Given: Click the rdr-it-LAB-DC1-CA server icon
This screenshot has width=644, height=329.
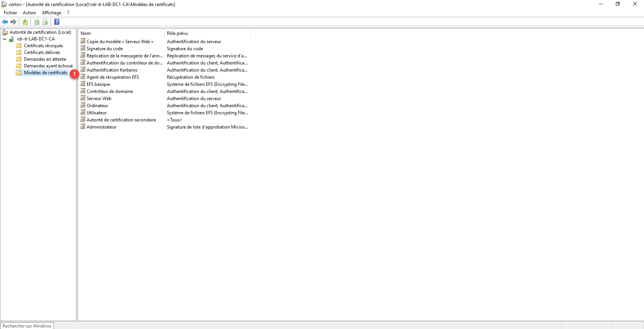Looking at the screenshot, I should 12,39.
